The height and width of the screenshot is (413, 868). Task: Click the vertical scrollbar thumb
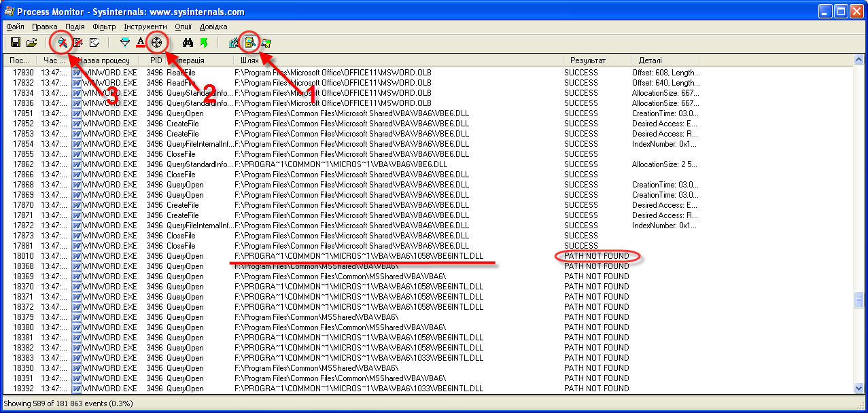(858, 300)
